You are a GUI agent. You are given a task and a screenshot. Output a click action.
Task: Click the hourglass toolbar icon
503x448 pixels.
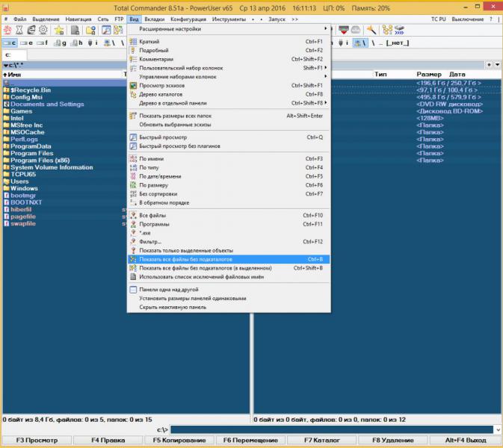pos(19,30)
